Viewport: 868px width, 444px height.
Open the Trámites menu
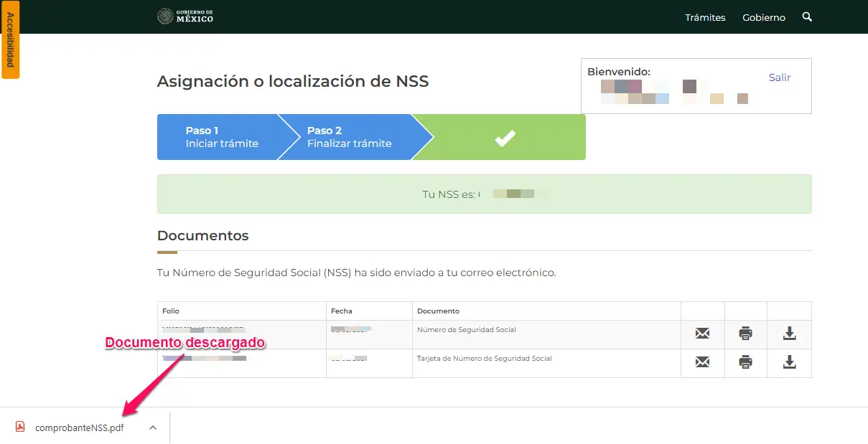point(705,17)
